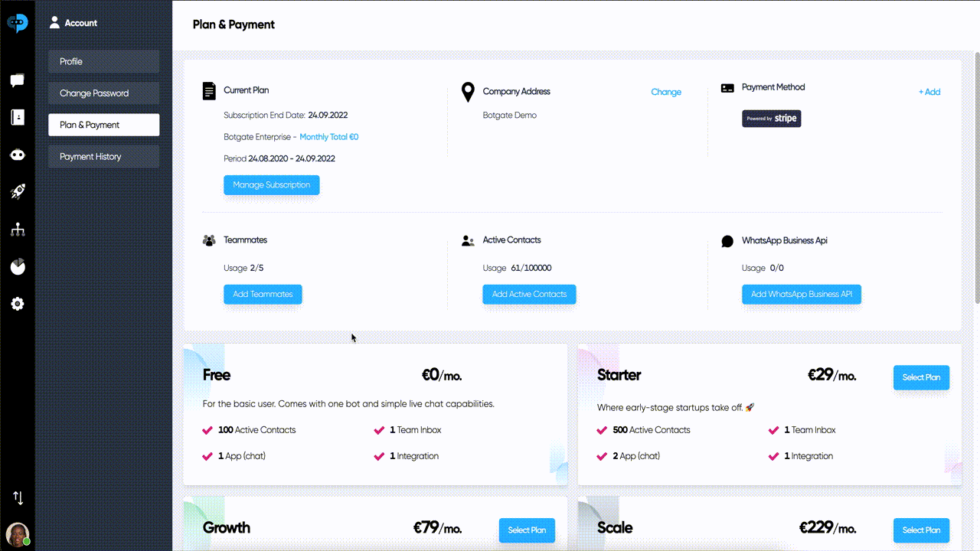Click the up-down arrows switch icon
This screenshot has width=980, height=551.
pyautogui.click(x=18, y=498)
